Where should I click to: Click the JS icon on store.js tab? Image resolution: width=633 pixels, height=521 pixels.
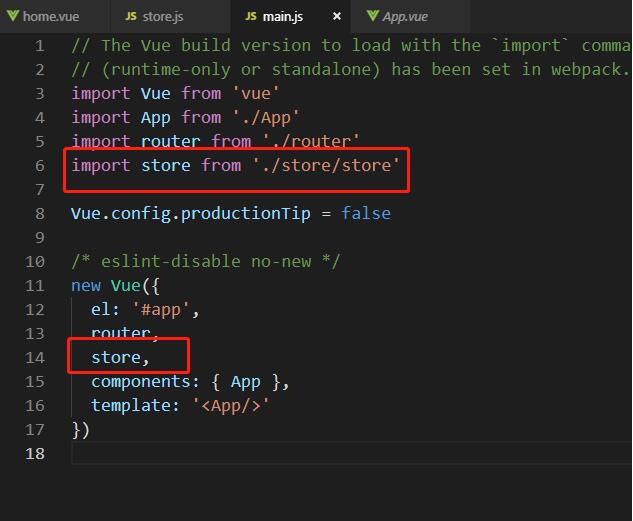[x=131, y=16]
